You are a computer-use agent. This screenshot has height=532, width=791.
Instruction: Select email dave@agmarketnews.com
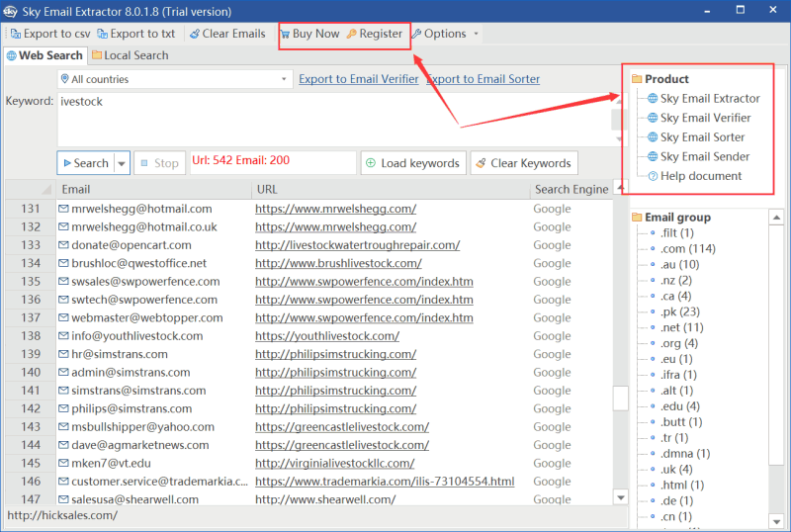[x=139, y=445]
